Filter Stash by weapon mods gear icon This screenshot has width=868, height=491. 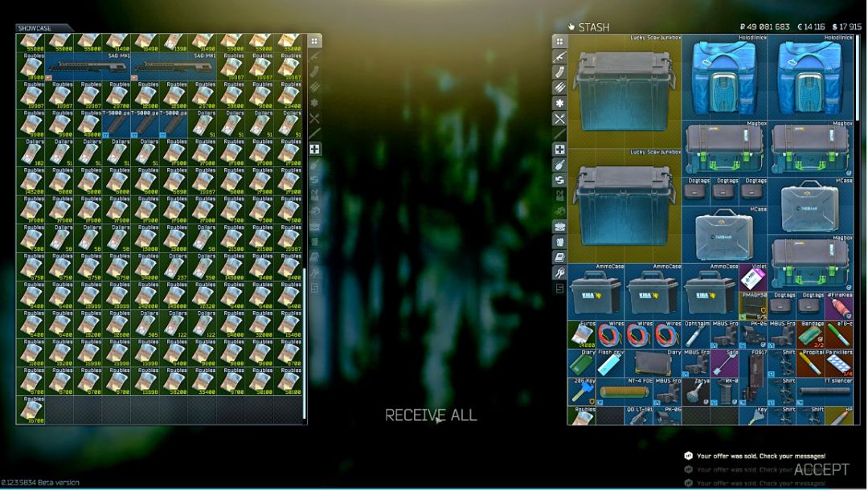click(559, 104)
